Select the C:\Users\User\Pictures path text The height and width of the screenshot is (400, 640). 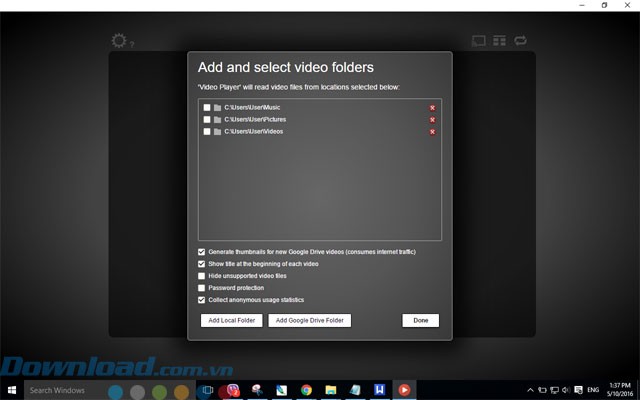tap(255, 120)
